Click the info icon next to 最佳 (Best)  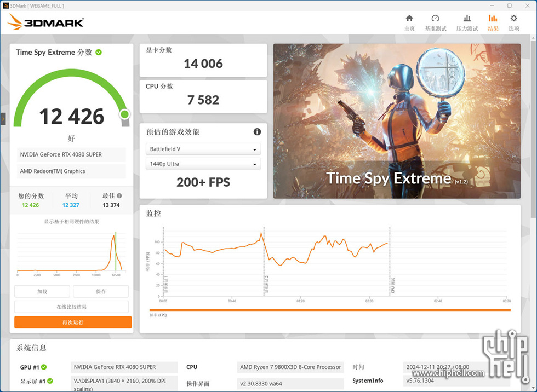tap(119, 195)
